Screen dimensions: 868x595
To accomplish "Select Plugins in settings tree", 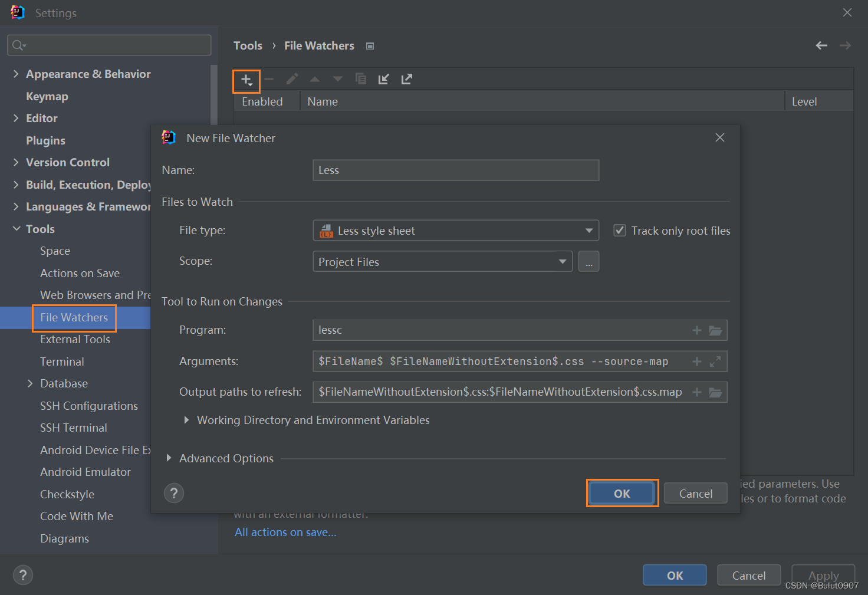I will 45,140.
